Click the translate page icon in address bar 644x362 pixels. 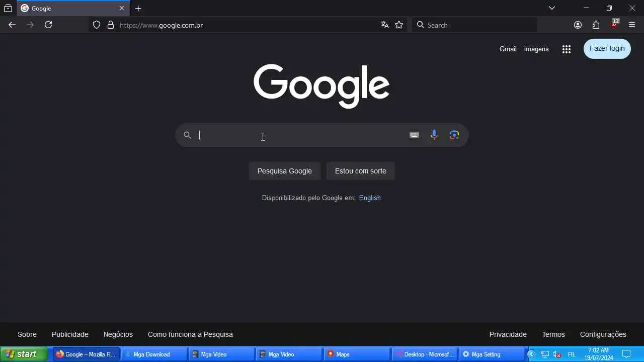385,25
